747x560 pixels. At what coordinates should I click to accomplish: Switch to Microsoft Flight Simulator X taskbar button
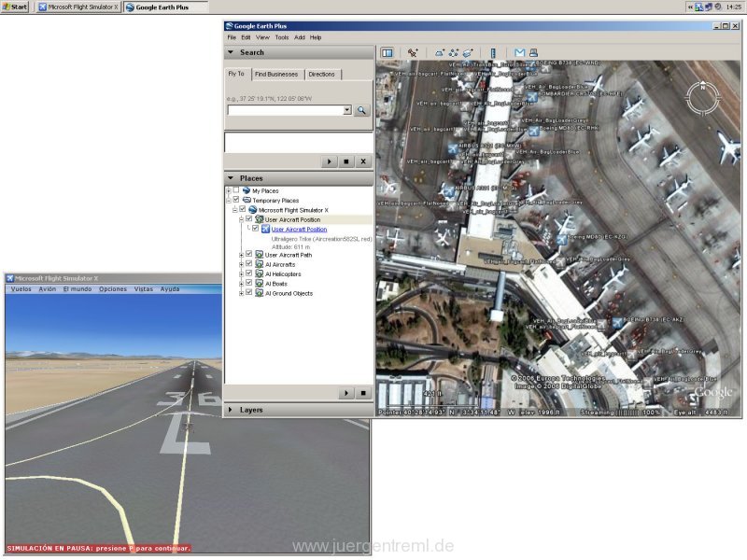coord(78,7)
